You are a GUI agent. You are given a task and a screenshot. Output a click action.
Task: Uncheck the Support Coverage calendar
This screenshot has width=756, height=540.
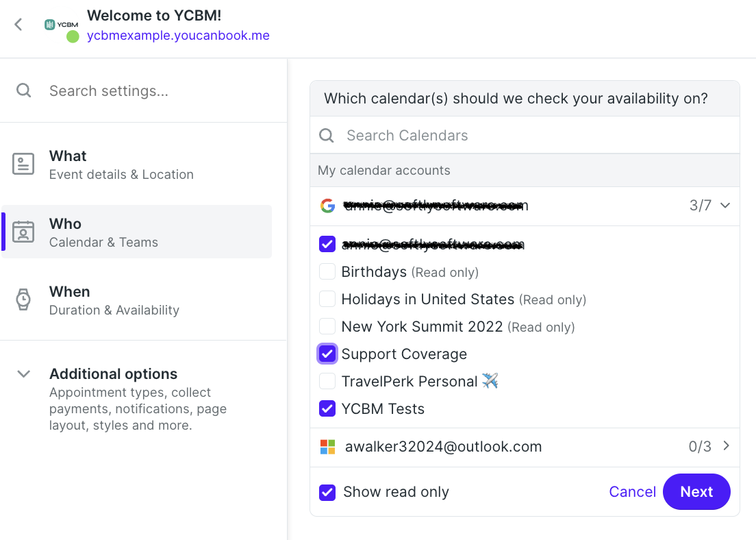[327, 354]
